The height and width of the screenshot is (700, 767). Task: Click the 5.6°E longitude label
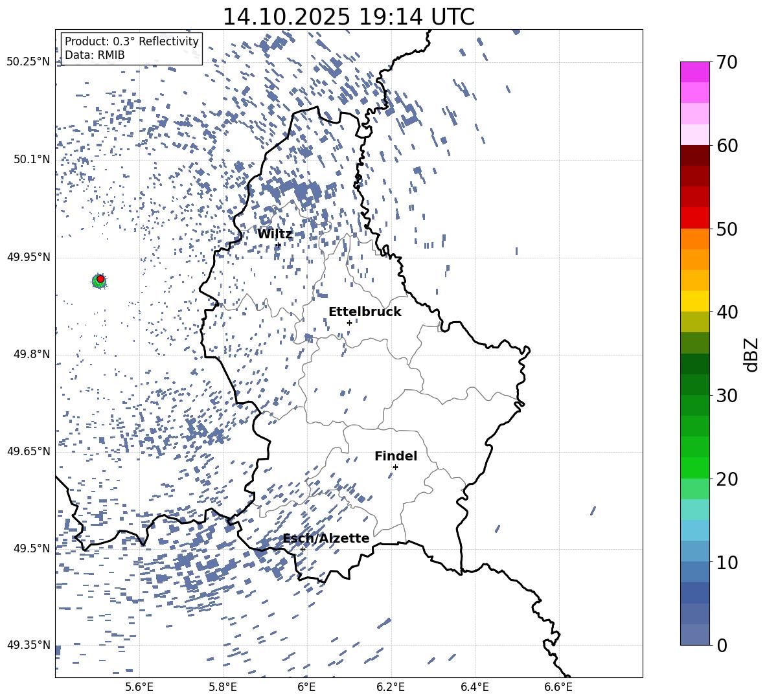click(139, 687)
